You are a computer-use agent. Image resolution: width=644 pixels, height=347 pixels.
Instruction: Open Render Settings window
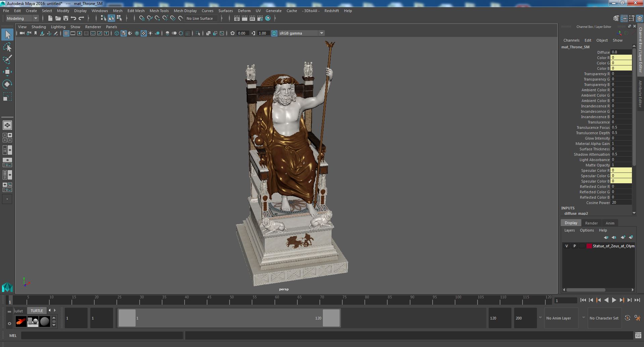tap(260, 18)
